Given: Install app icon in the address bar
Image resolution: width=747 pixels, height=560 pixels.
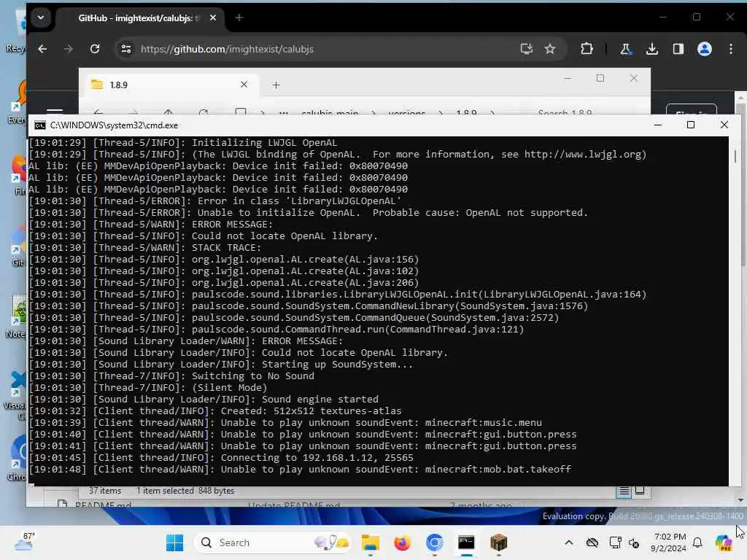Looking at the screenshot, I should click(x=527, y=49).
